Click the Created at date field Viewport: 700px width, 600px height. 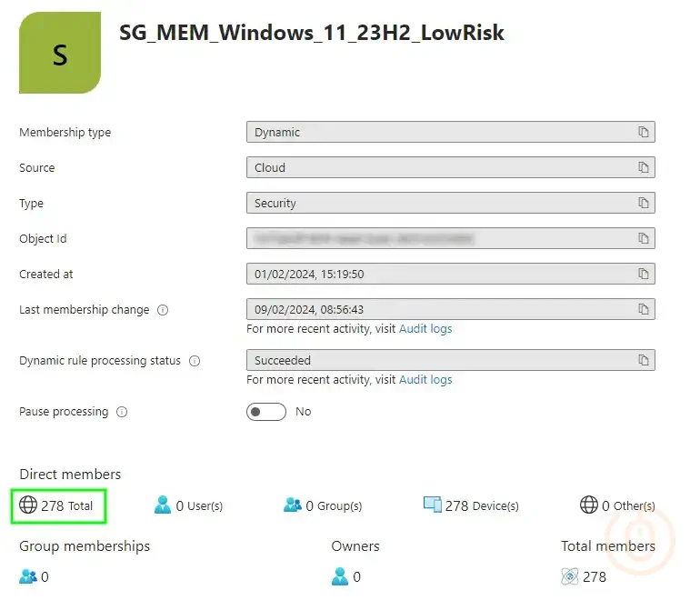[x=436, y=275]
